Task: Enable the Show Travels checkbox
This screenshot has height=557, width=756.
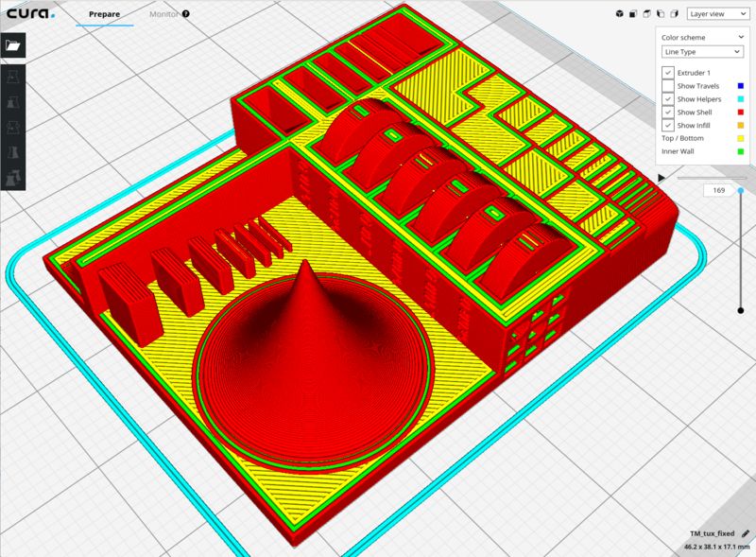Action: pyautogui.click(x=668, y=86)
